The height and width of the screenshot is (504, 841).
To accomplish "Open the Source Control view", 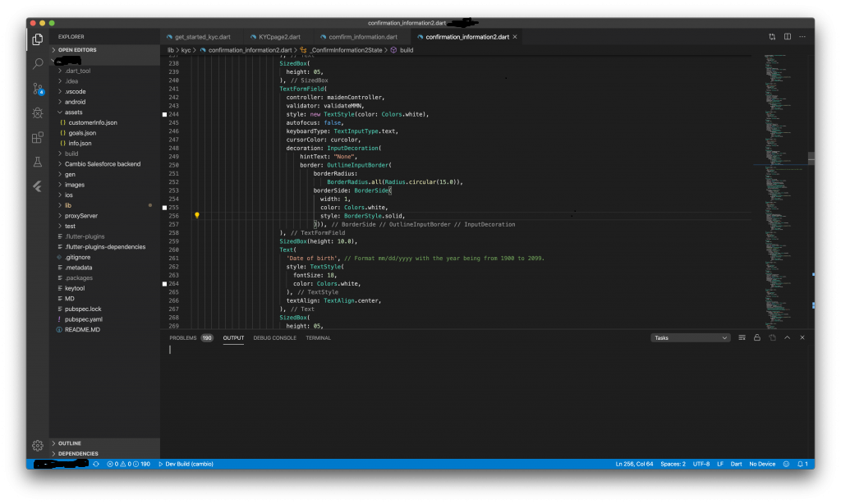I will pos(38,88).
